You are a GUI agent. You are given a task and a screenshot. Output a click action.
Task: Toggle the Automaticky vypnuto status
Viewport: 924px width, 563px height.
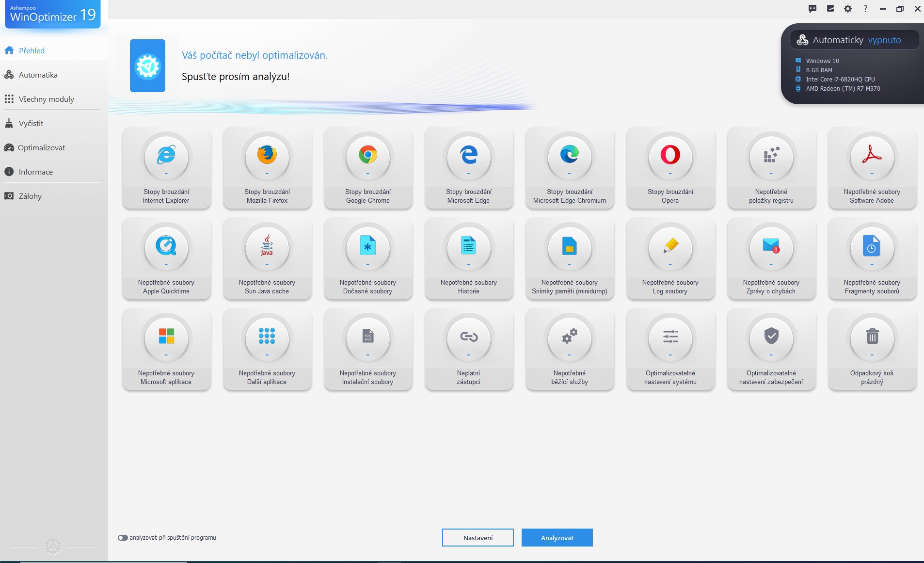point(856,40)
